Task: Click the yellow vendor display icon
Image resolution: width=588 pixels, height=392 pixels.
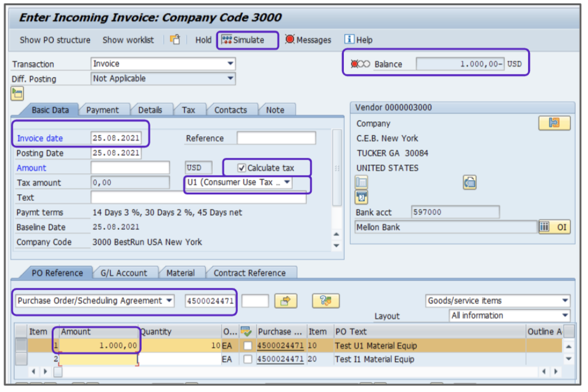Action: [x=554, y=123]
